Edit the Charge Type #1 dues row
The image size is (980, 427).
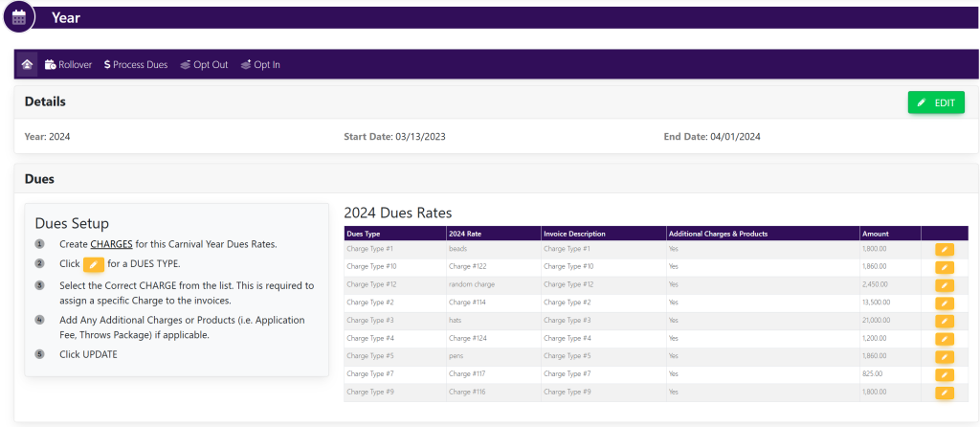point(944,249)
